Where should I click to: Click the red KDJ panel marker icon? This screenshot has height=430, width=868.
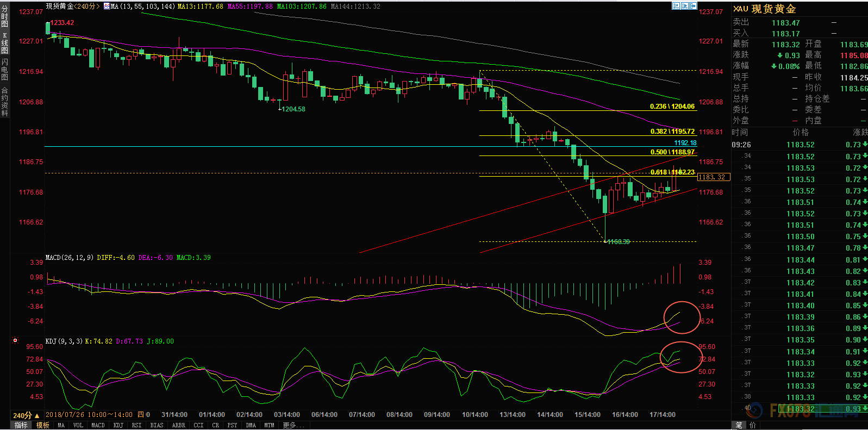click(15, 341)
